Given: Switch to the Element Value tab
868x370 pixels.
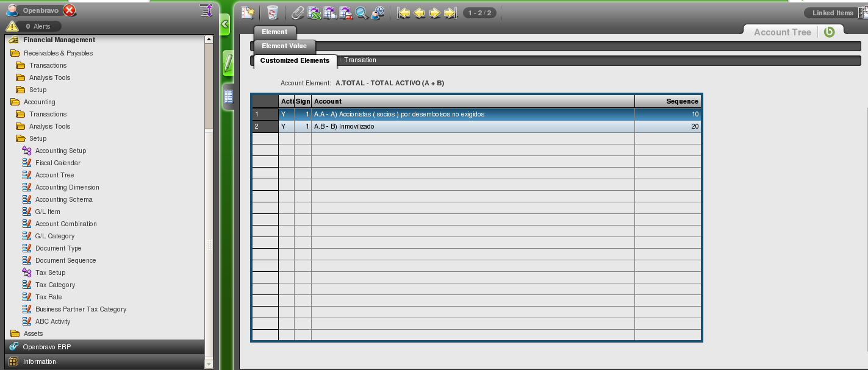Looking at the screenshot, I should [x=284, y=46].
